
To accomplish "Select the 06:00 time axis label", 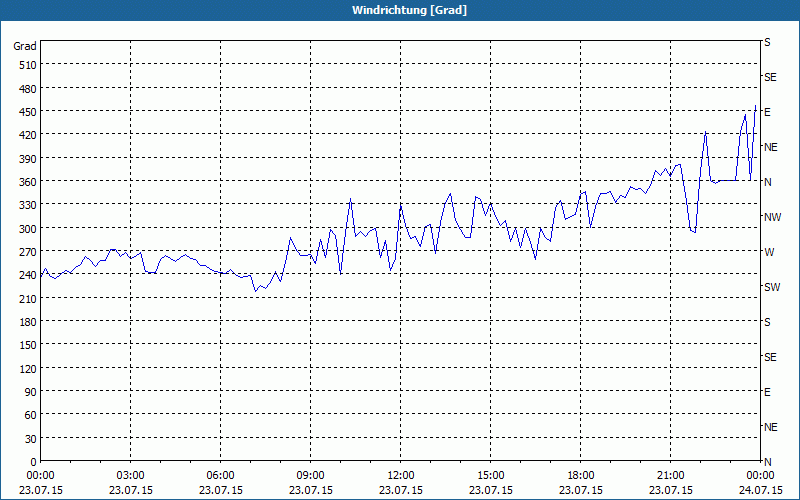I will 220,476.
